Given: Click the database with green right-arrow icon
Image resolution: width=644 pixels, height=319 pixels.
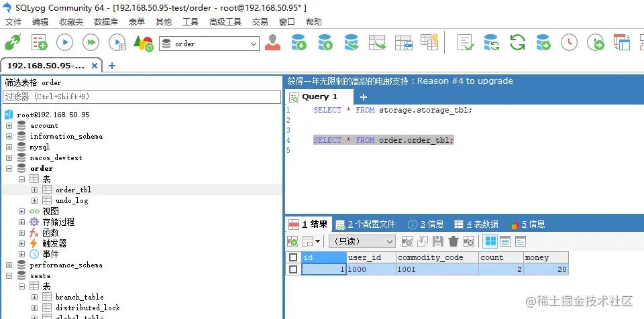Looking at the screenshot, I should point(543,42).
